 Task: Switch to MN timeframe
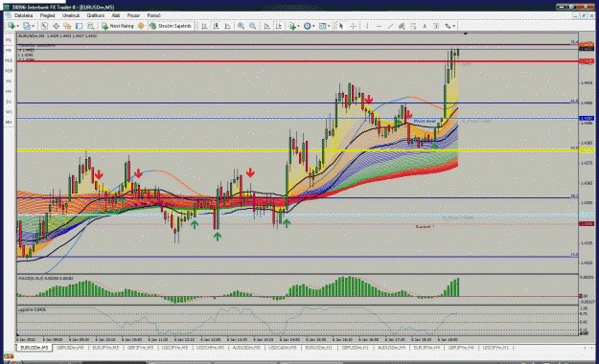[x=9, y=123]
